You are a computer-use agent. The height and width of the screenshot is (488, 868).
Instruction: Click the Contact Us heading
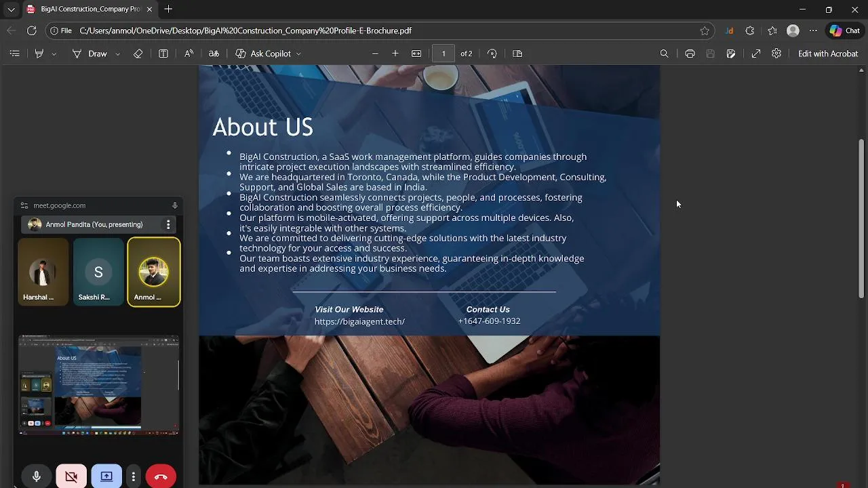(x=488, y=309)
